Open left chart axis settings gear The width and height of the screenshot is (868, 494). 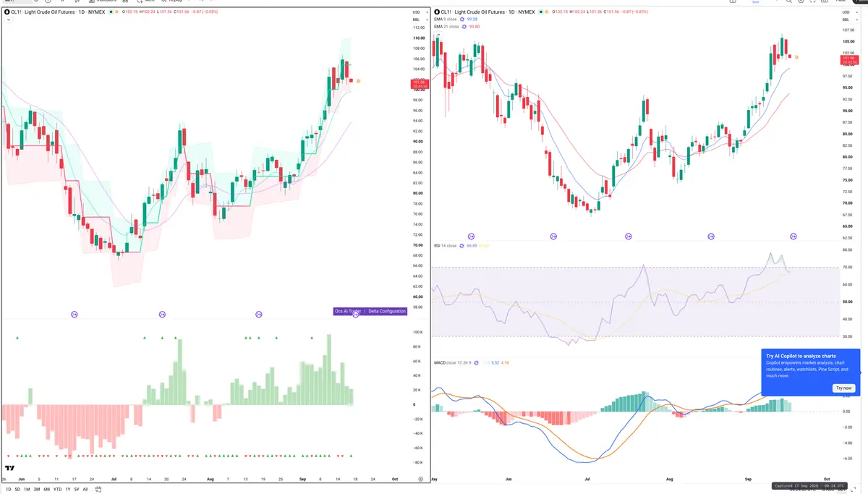click(420, 479)
